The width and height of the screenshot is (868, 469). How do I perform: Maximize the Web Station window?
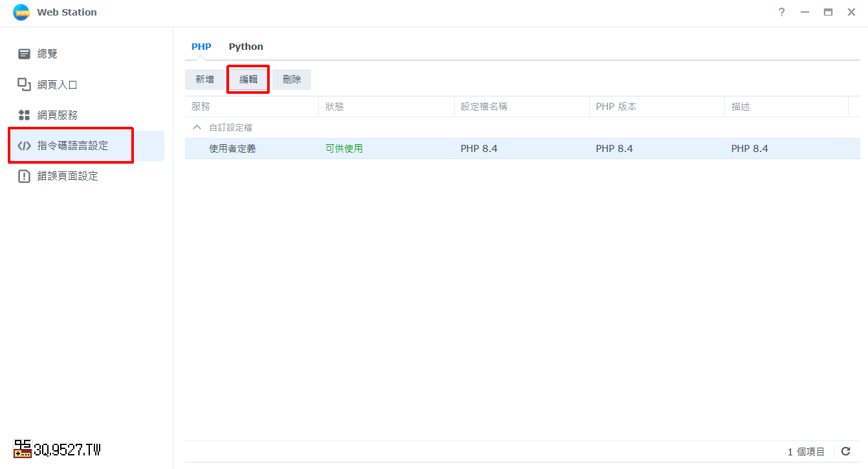(828, 12)
